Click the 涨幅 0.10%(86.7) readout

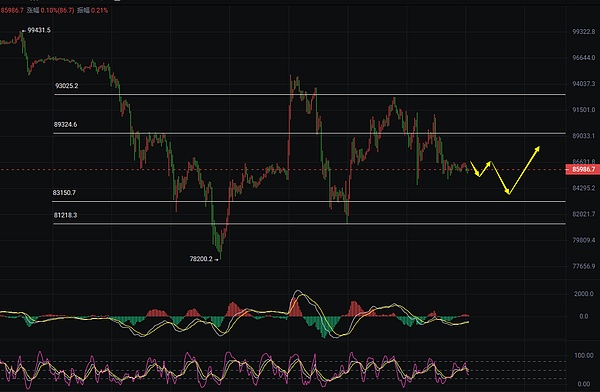click(50, 10)
